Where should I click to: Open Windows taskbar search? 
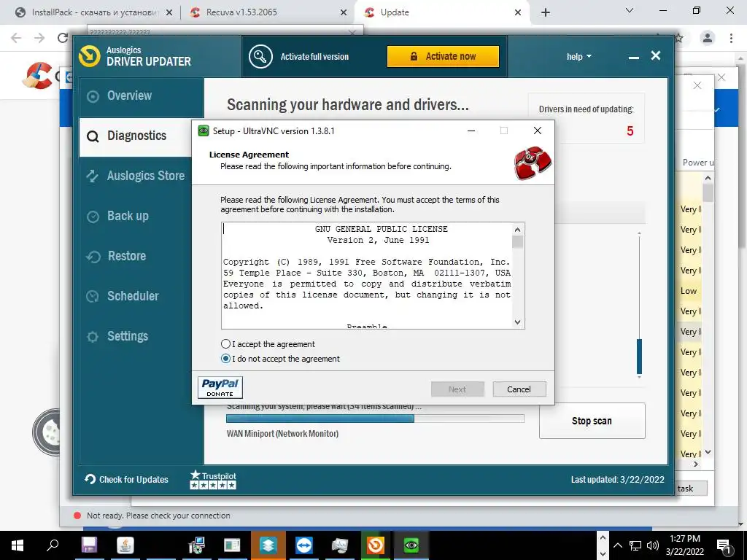tap(53, 545)
